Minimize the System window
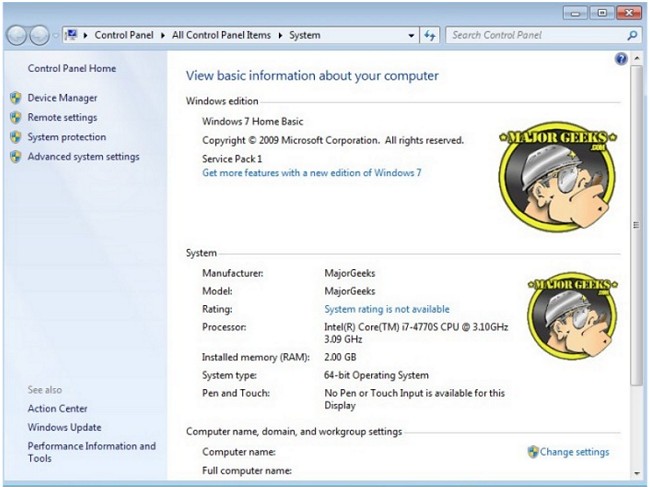Image resolution: width=650 pixels, height=487 pixels. 575,13
